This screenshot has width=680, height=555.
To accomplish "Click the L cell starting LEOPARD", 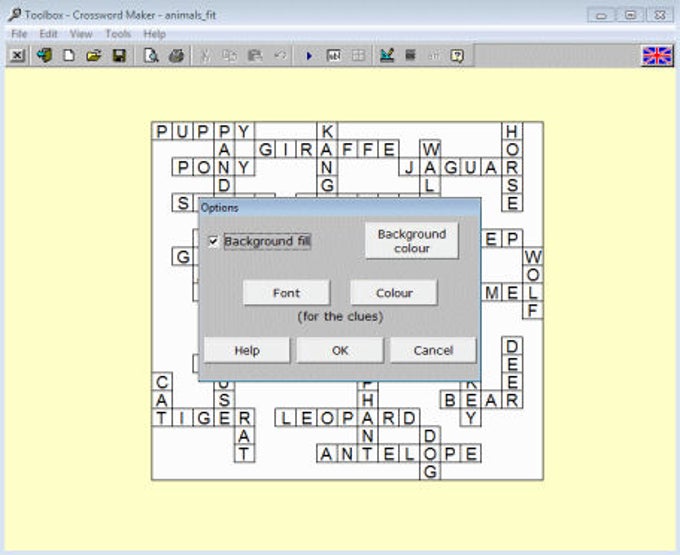I will click(285, 418).
